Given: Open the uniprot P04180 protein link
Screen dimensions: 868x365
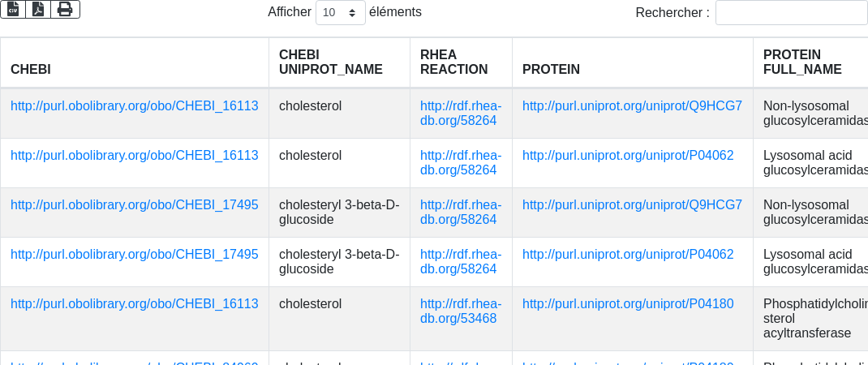Looking at the screenshot, I should (x=628, y=303).
